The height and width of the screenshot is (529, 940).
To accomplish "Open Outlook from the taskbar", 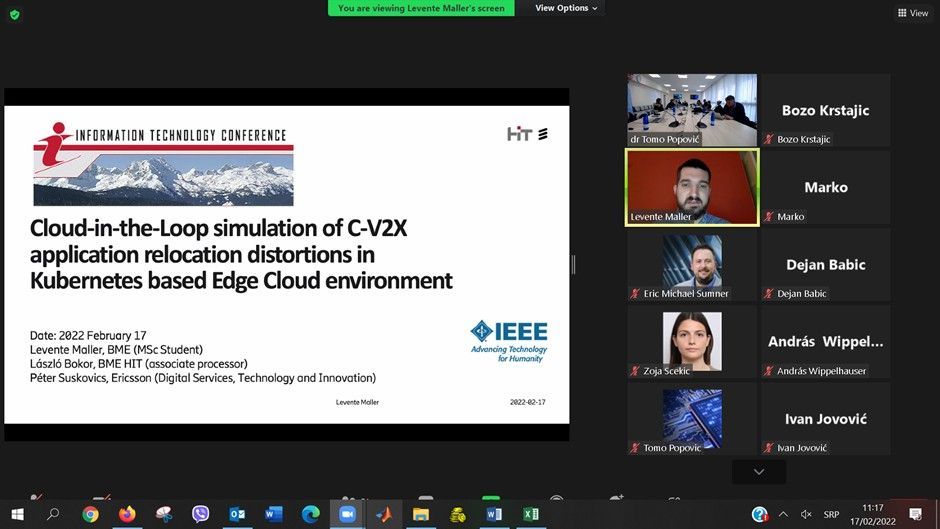I will point(237,514).
